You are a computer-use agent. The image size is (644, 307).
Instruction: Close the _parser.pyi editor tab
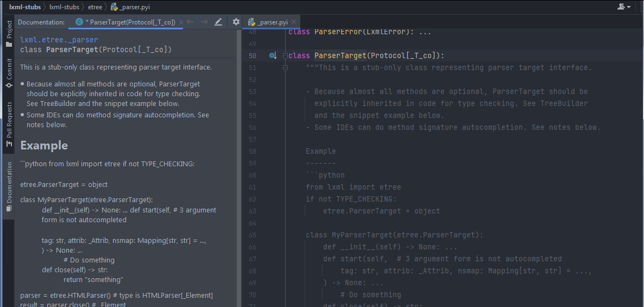click(294, 22)
